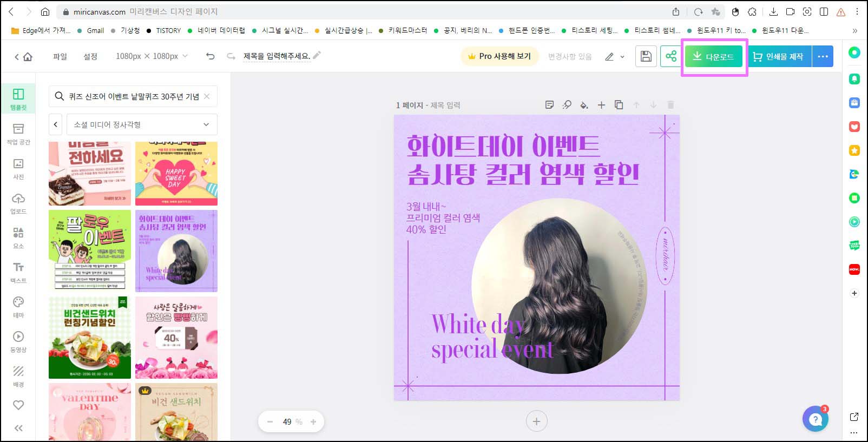Add a new page with plus icon

(601, 105)
